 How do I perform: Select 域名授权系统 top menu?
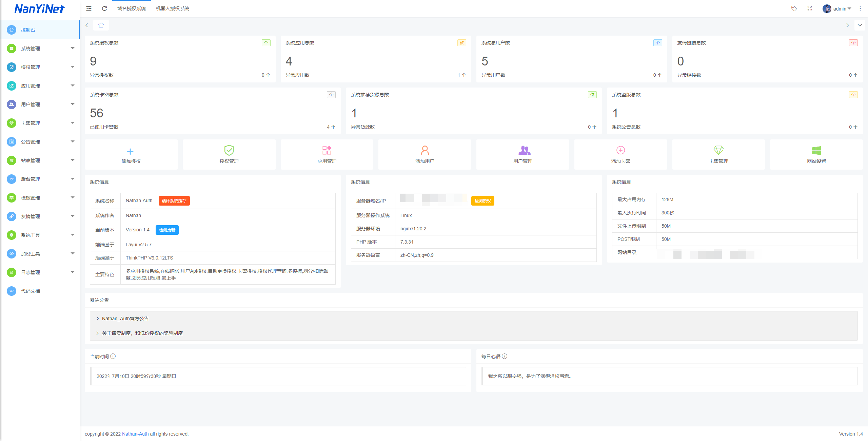pyautogui.click(x=132, y=8)
